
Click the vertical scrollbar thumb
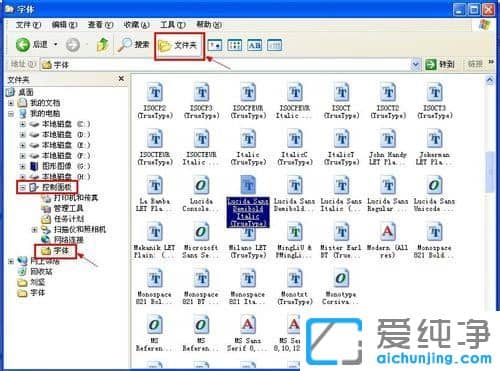(x=489, y=172)
